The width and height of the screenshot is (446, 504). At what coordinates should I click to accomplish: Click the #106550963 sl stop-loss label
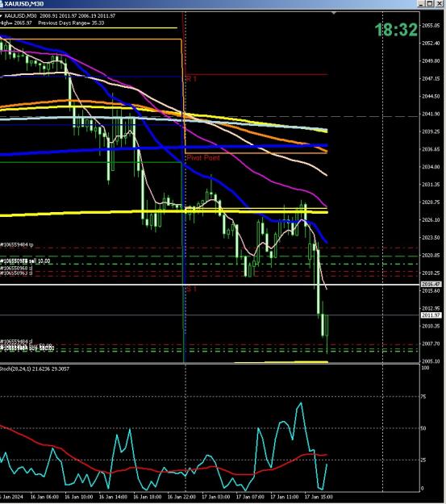pyautogui.click(x=16, y=273)
